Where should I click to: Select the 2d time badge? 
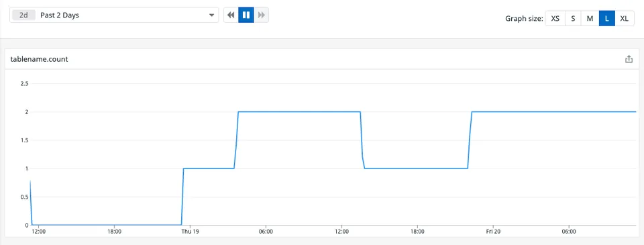[x=24, y=15]
